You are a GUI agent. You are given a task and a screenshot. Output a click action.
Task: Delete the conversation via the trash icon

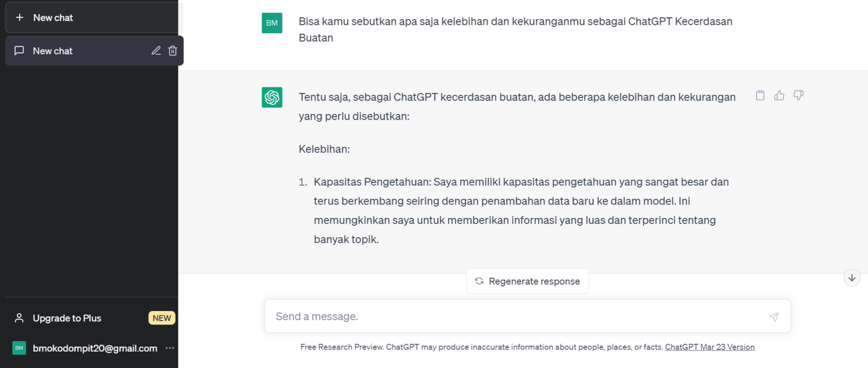pyautogui.click(x=172, y=50)
